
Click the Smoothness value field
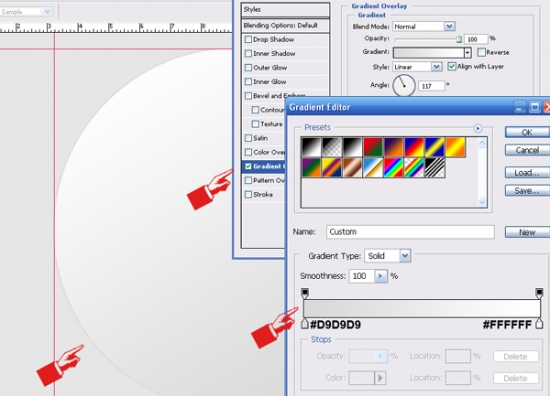(x=362, y=276)
